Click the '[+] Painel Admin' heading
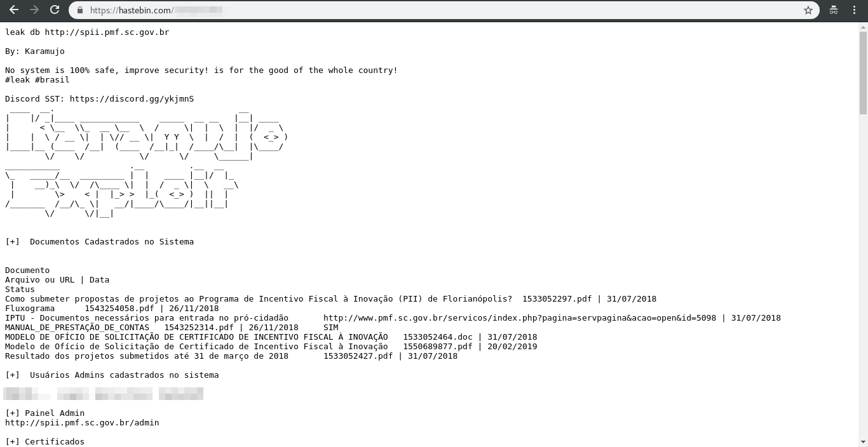 pyautogui.click(x=44, y=413)
